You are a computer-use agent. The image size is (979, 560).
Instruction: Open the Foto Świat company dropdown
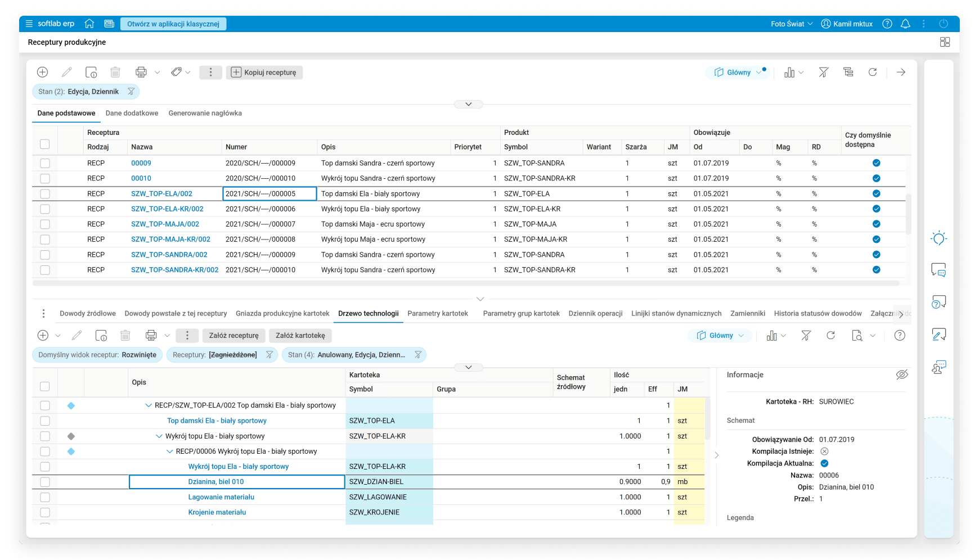tap(791, 24)
